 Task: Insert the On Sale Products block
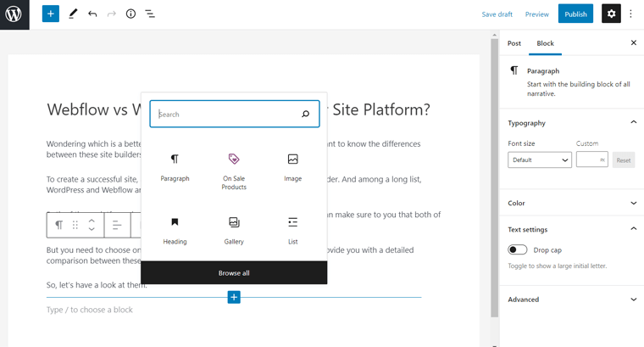click(234, 171)
